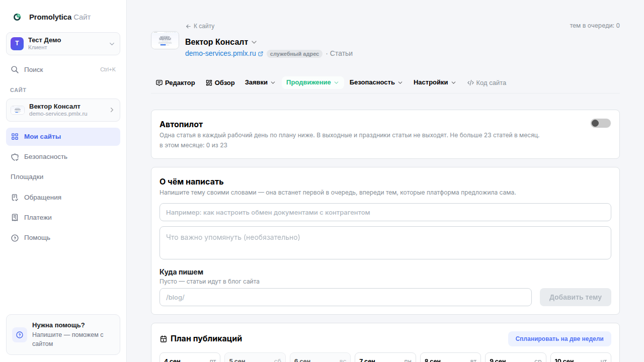Click the тем в очереди: 0 counter
The height and width of the screenshot is (362, 644).
coord(595,26)
